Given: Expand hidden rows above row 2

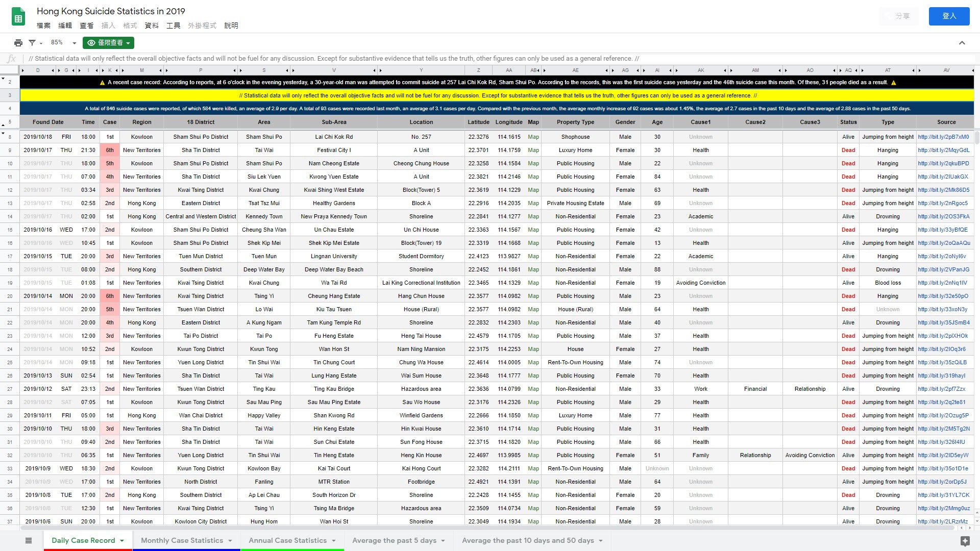Looking at the screenshot, I should [x=3, y=79].
